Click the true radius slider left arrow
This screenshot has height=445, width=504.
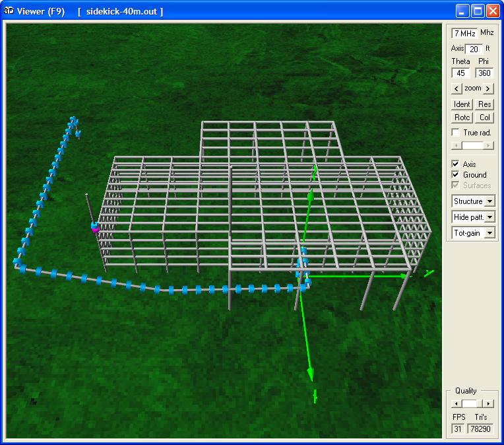(x=457, y=146)
